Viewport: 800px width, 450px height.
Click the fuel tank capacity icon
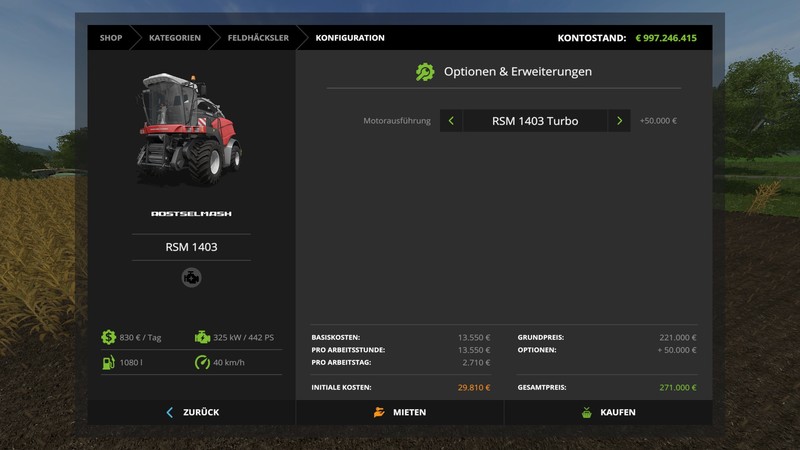point(108,362)
